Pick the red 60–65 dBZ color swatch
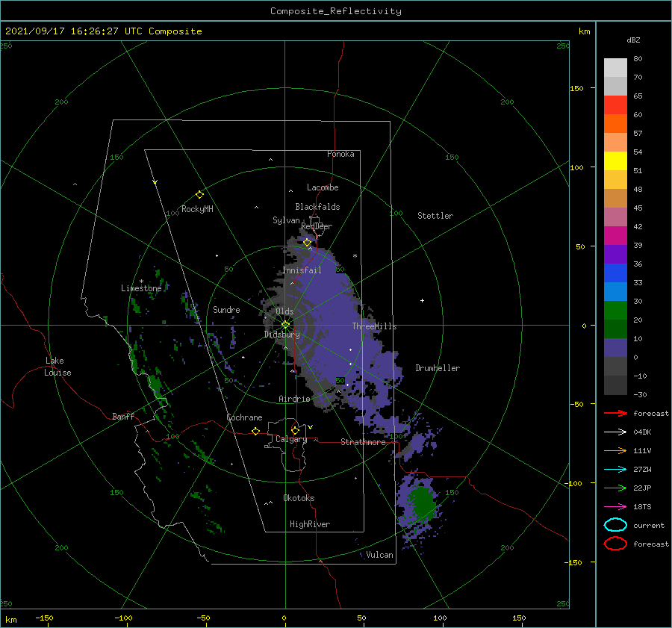Image resolution: width=672 pixels, height=628 pixels. click(615, 105)
